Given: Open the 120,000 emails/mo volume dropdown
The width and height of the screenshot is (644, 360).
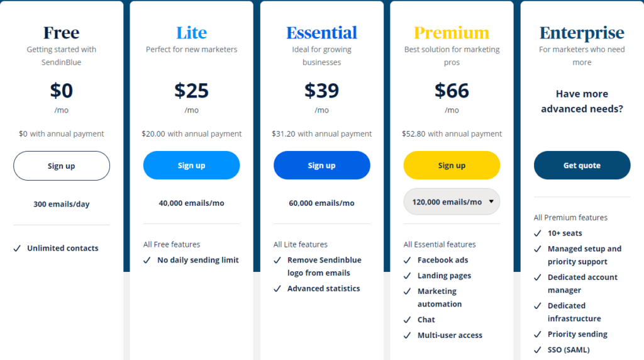Looking at the screenshot, I should (x=452, y=202).
